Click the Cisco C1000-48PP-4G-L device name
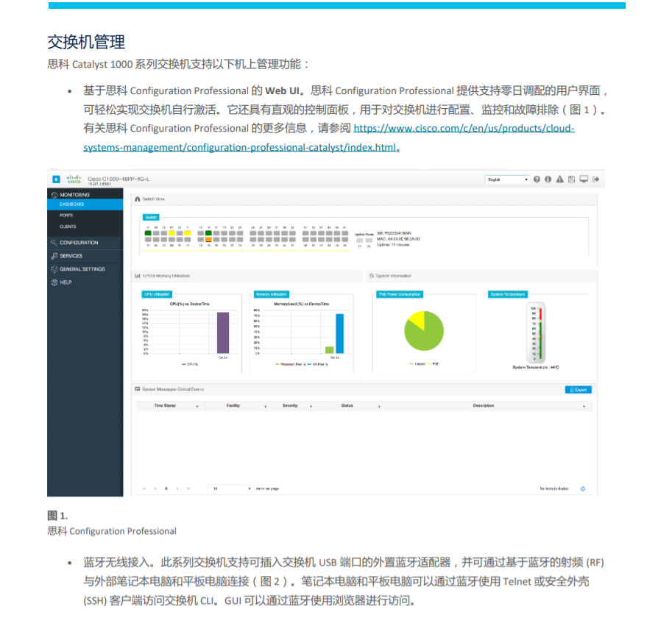Viewport: 672px width, 623px height. click(x=119, y=179)
